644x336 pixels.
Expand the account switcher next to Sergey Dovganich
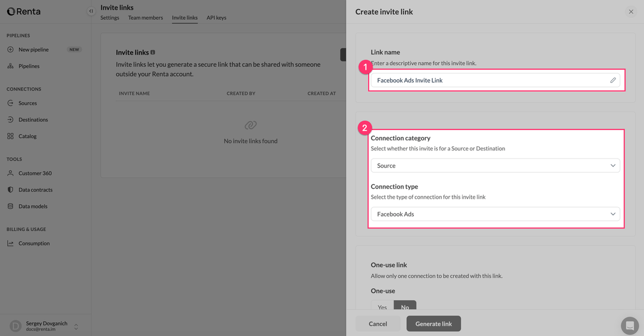pyautogui.click(x=76, y=326)
